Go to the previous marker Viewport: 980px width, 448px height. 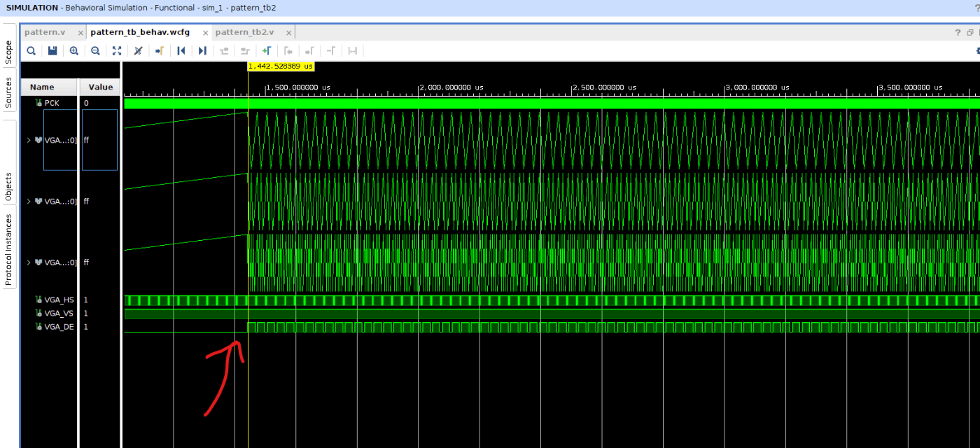coord(288,50)
